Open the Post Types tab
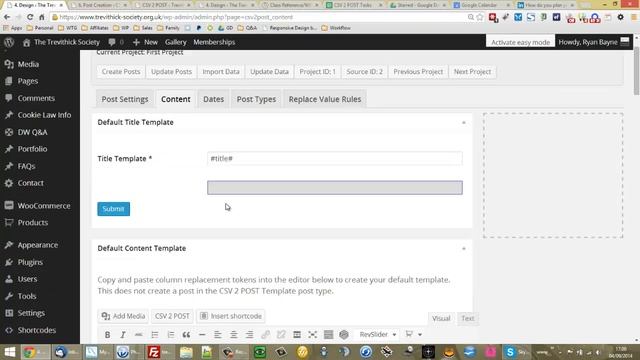This screenshot has width=640, height=360. pos(256,99)
